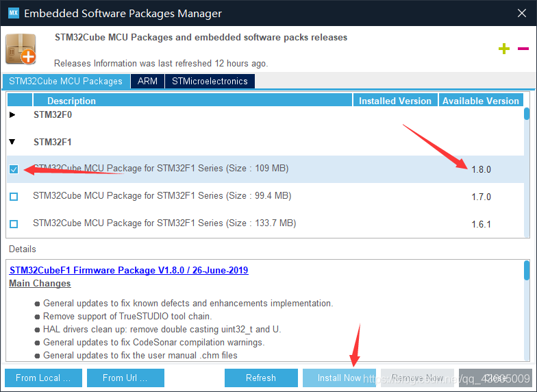
Task: Click the "HAL drivers clean up" line
Action: pos(162,329)
